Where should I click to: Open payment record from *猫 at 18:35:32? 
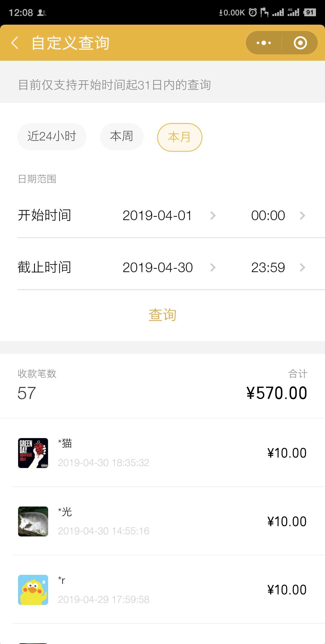coord(162,453)
